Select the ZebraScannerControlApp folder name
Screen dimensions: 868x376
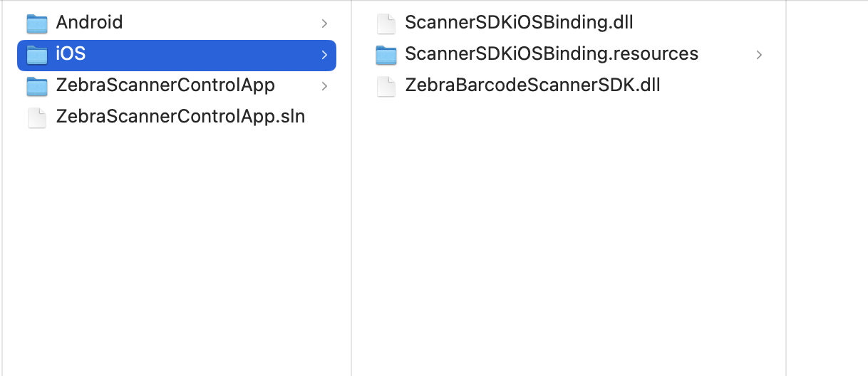(165, 85)
